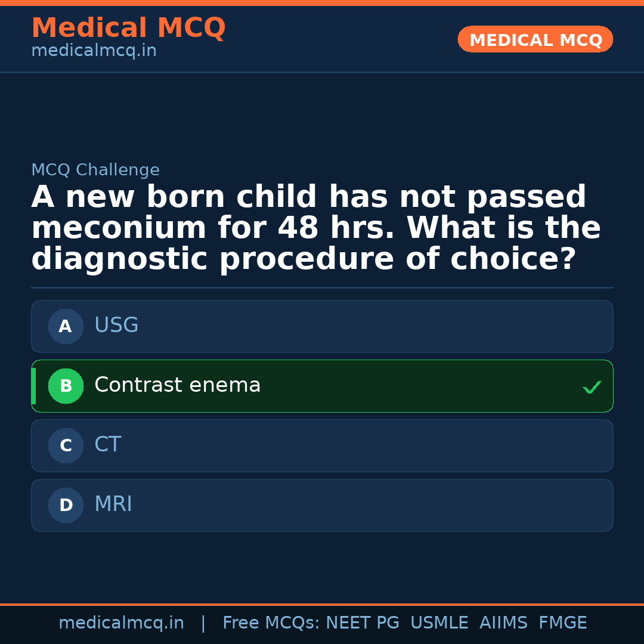Click AIIMS in the footer text
The width and height of the screenshot is (644, 644).
pos(504,623)
